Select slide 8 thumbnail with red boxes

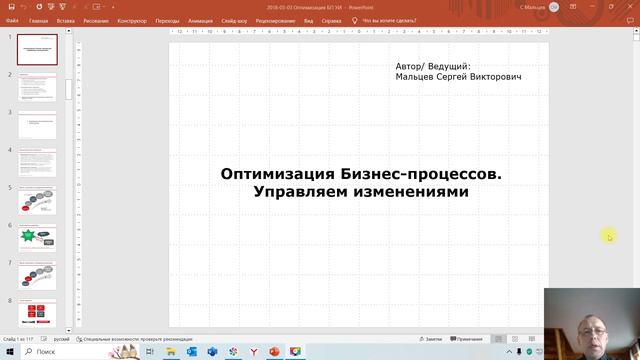(37, 313)
